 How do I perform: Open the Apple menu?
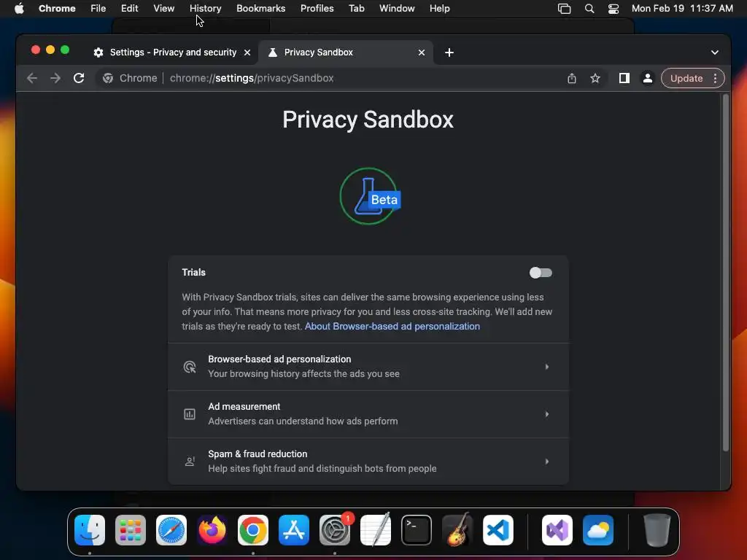pyautogui.click(x=19, y=8)
